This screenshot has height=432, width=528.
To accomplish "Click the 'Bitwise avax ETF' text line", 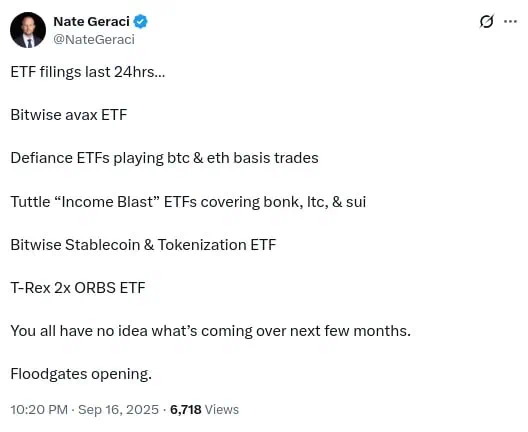I will click(69, 115).
